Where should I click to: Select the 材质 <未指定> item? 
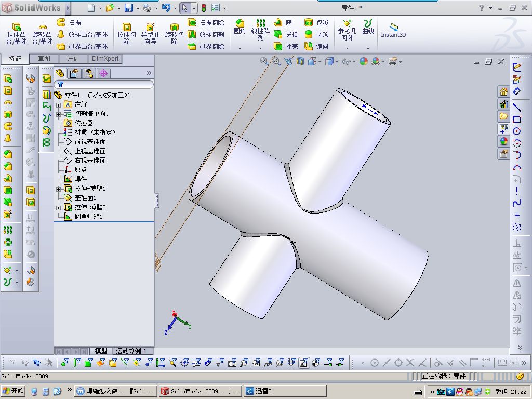tap(90, 132)
